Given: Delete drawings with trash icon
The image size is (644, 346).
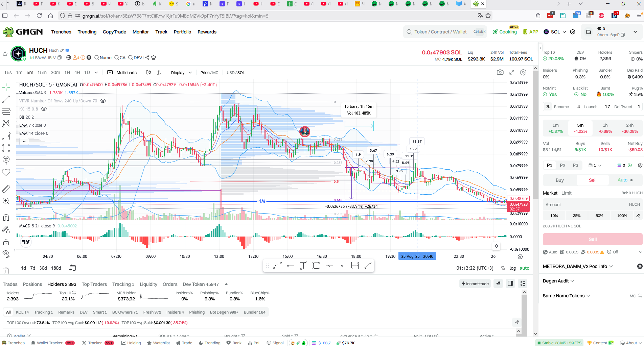Looking at the screenshot, I should (6, 270).
